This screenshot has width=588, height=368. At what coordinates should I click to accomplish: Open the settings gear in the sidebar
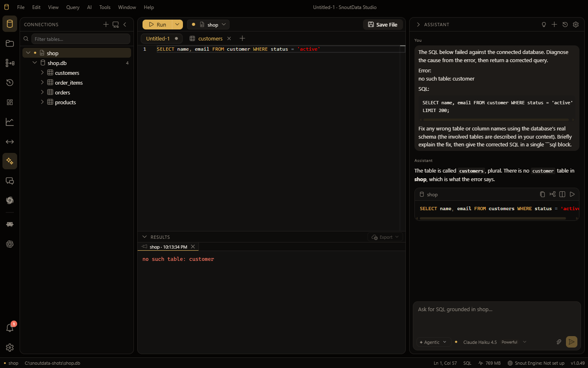[10, 348]
